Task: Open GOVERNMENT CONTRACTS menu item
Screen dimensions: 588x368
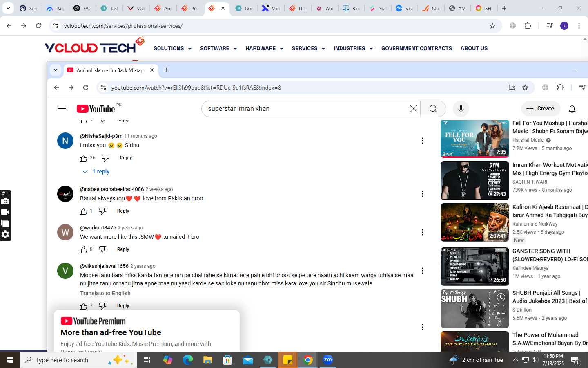Action: pyautogui.click(x=416, y=48)
